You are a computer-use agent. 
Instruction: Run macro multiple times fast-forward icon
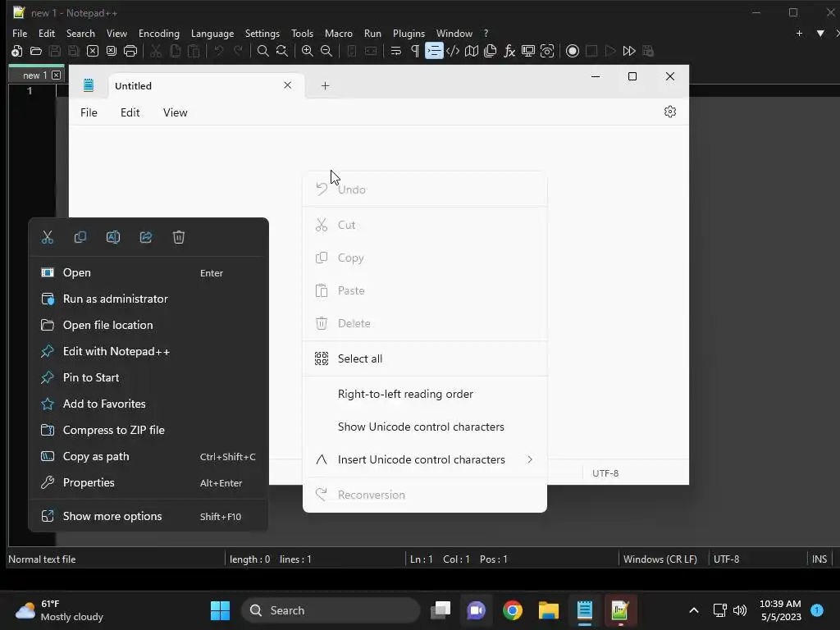click(x=629, y=51)
